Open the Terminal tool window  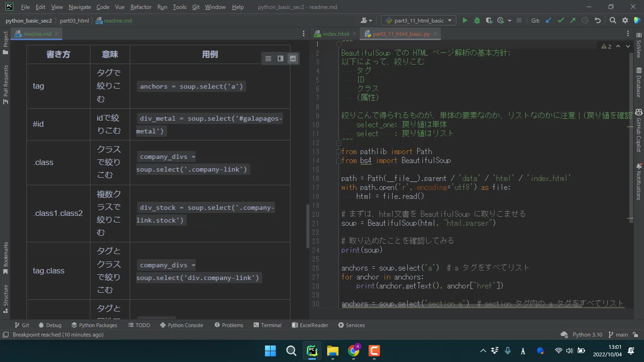(267, 325)
